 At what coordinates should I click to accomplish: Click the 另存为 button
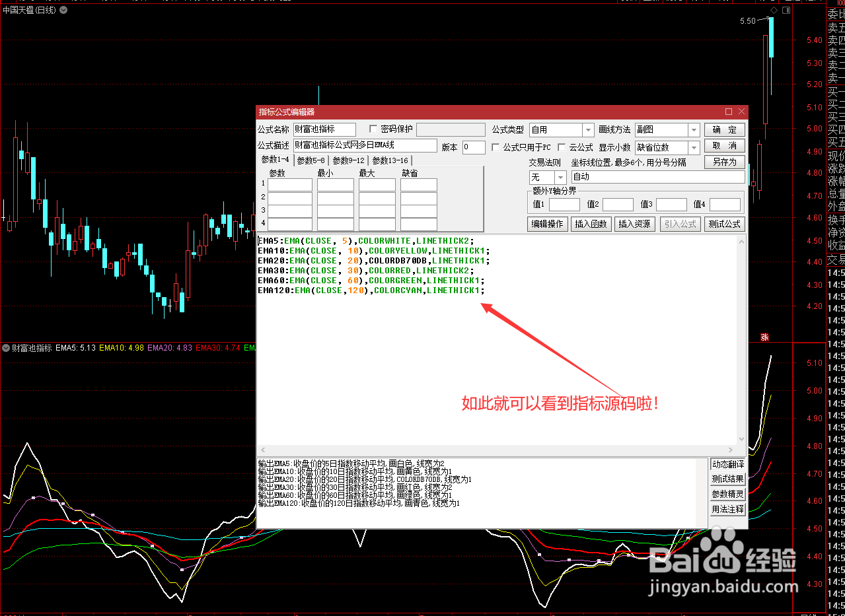(725, 162)
